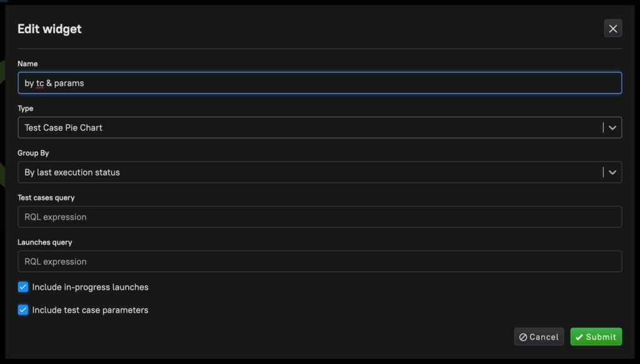Screen dimensions: 640x364
Task: Click the Include test case parameters label text
Action: pos(90,310)
